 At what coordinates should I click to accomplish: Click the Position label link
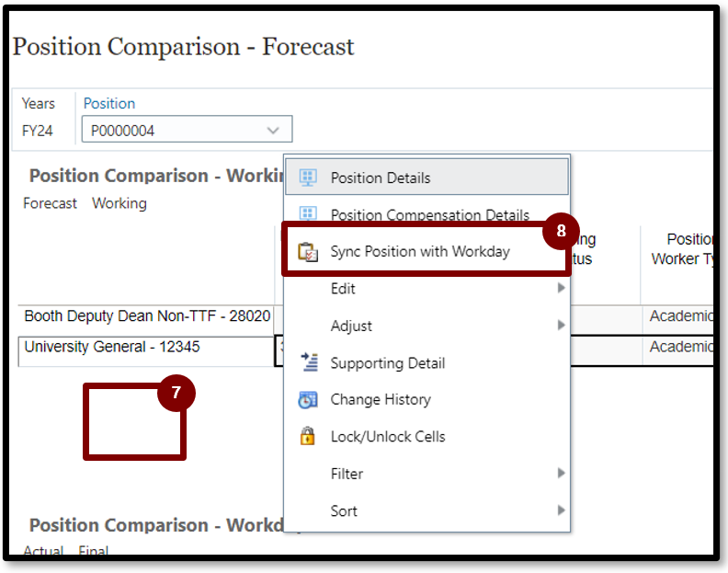(109, 104)
